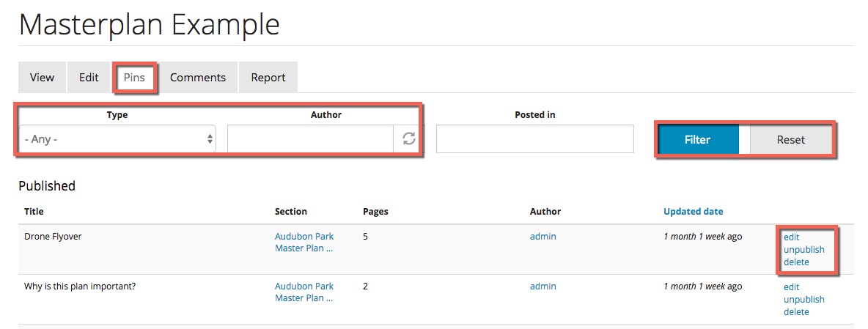The height and width of the screenshot is (329, 868).
Task: Unpublish the 'Why is this plan important?' pin
Action: [803, 300]
